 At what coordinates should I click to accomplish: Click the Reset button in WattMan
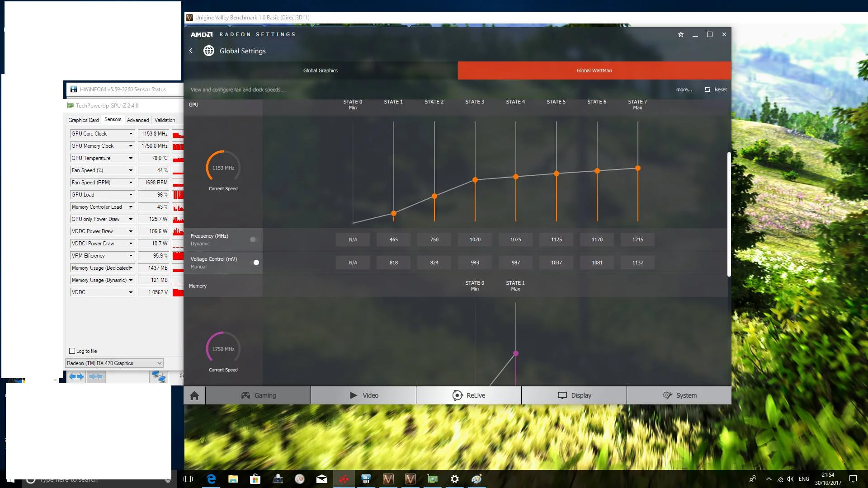click(x=716, y=89)
